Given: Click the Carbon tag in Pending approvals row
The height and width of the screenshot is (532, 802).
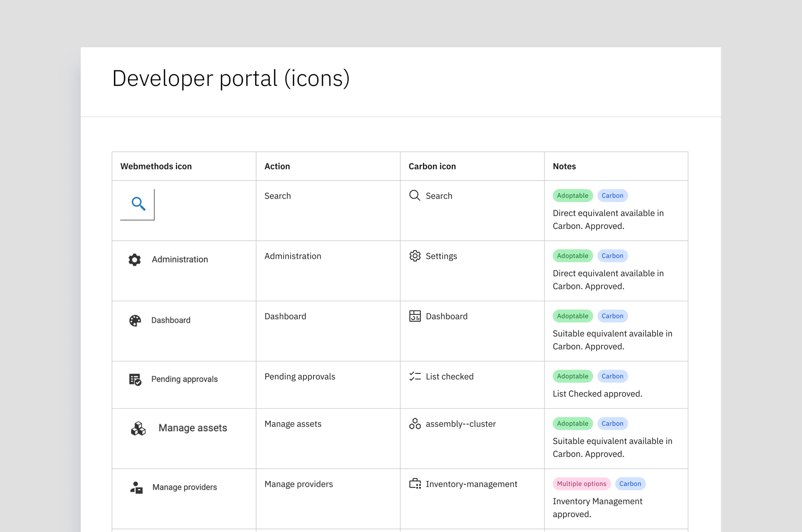Looking at the screenshot, I should [612, 376].
